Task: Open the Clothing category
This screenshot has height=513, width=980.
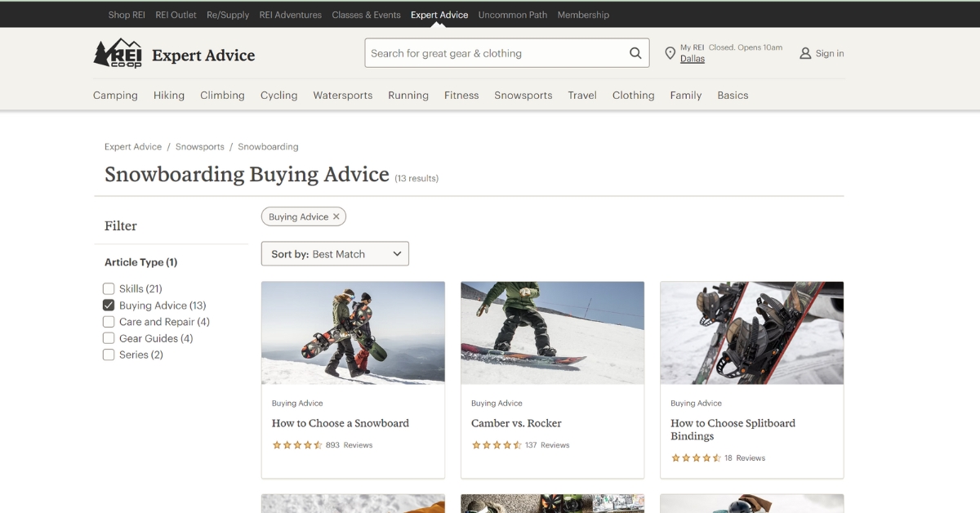Action: pyautogui.click(x=634, y=96)
